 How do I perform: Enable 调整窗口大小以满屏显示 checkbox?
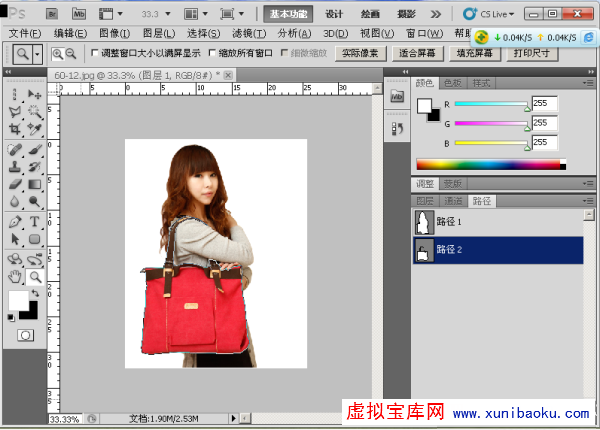coord(95,53)
